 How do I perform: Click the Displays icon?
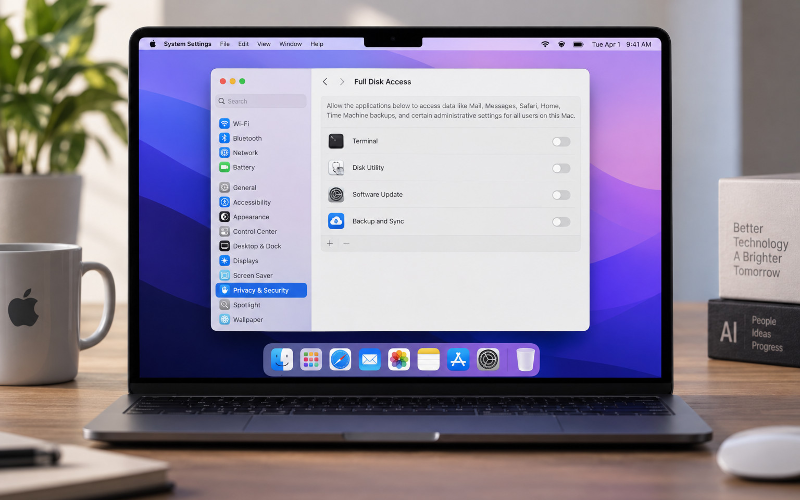pos(224,261)
